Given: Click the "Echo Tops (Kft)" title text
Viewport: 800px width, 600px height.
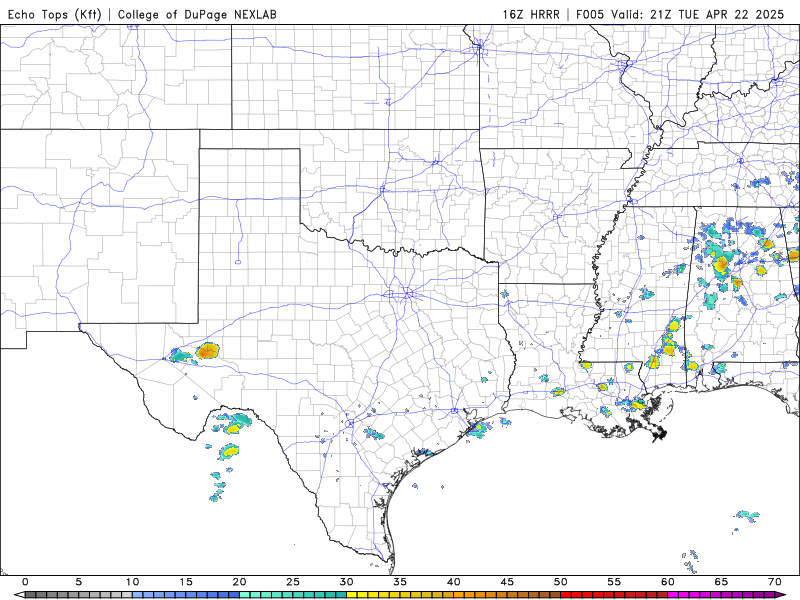Looking at the screenshot, I should point(55,14).
